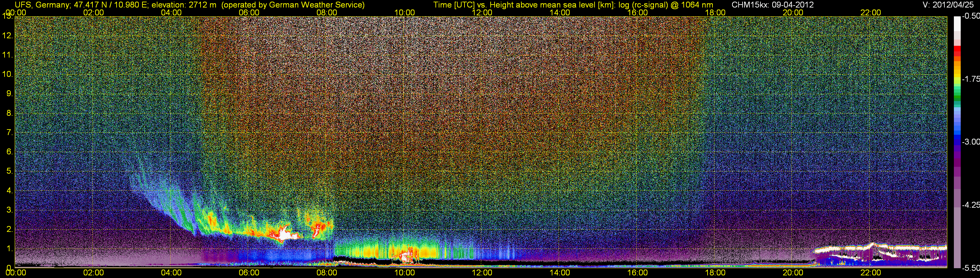Click the '12.' km height axis label
This screenshot has height=278, width=980.
pyautogui.click(x=8, y=36)
